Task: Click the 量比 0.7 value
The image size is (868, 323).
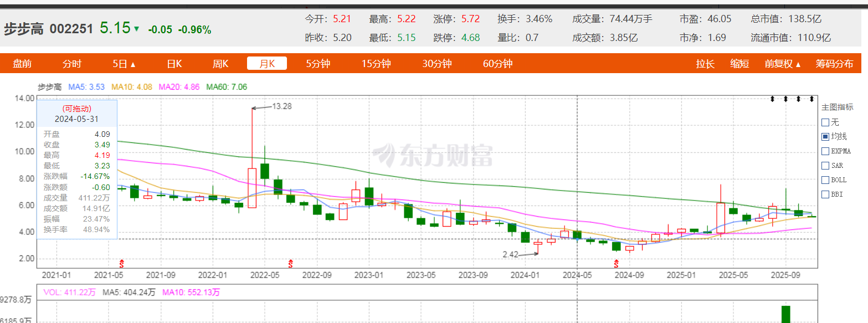Action: pyautogui.click(x=532, y=38)
